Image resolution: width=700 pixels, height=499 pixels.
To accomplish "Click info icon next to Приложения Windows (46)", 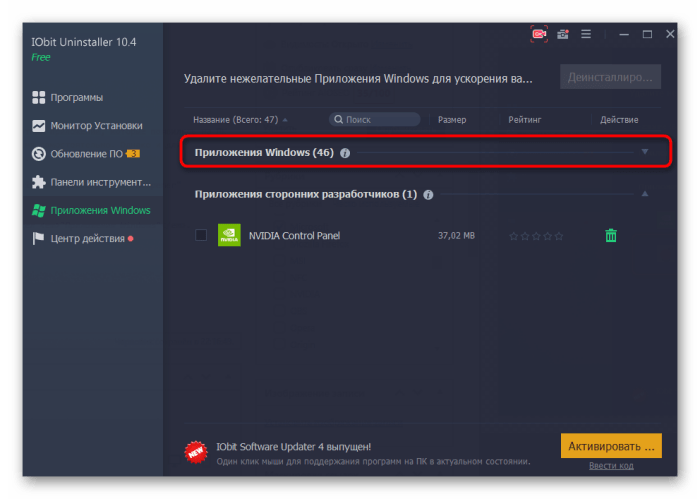I will pos(345,153).
